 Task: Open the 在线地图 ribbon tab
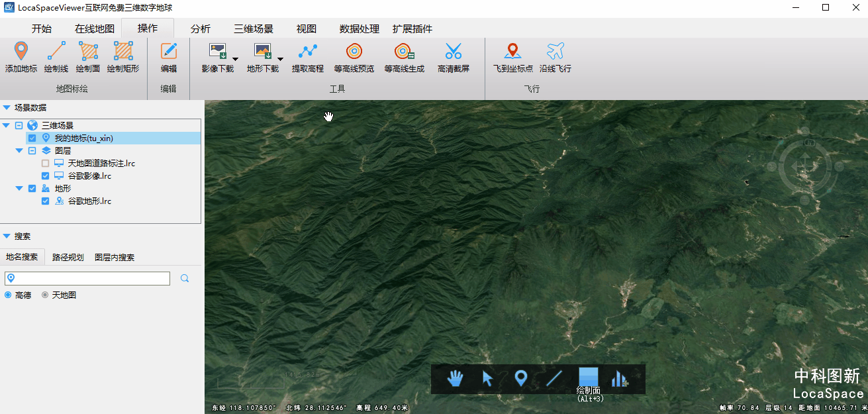[95, 28]
